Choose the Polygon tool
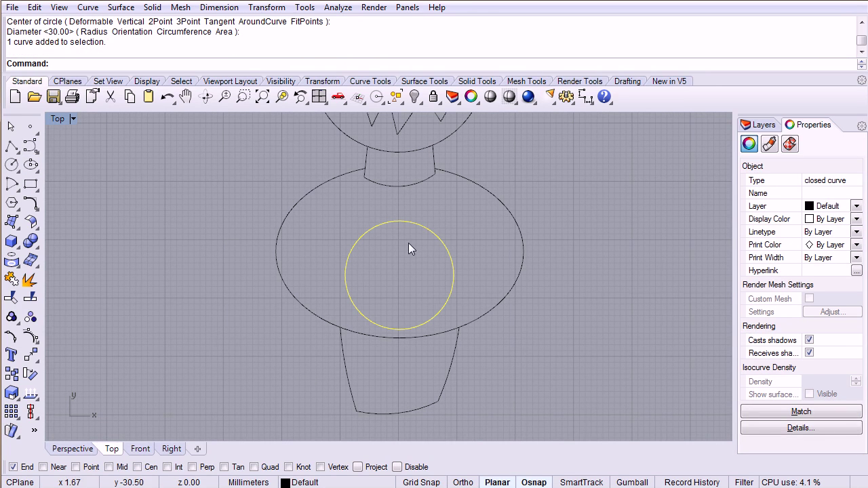The width and height of the screenshot is (868, 488). (12, 203)
